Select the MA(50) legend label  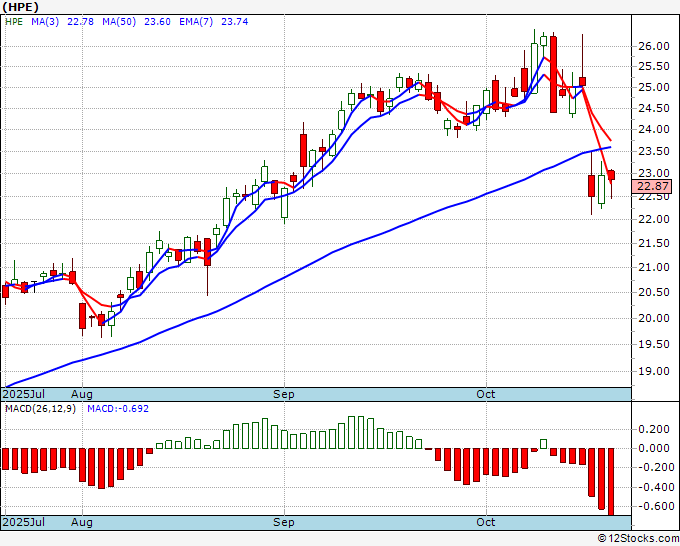(119, 22)
